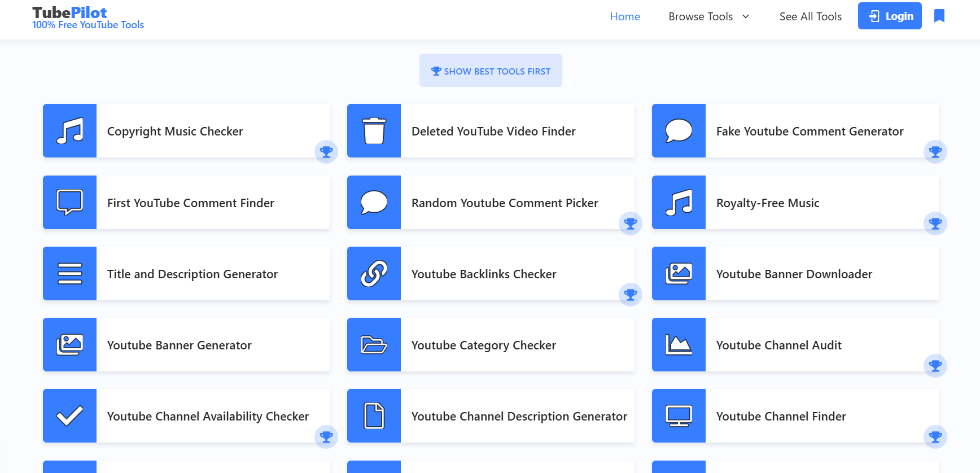Viewport: 980px width, 473px height.
Task: Click the Youtube Channel Finder monitor icon
Action: [x=679, y=416]
